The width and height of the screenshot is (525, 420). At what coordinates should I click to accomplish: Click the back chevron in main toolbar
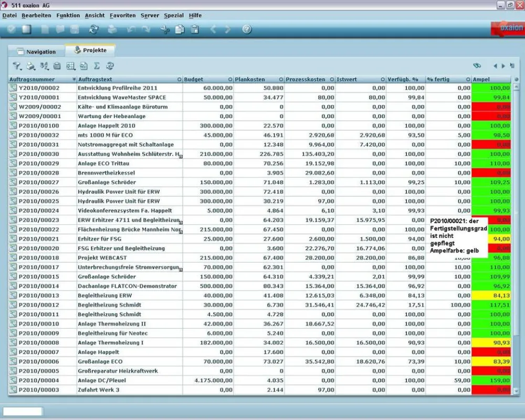point(213,29)
